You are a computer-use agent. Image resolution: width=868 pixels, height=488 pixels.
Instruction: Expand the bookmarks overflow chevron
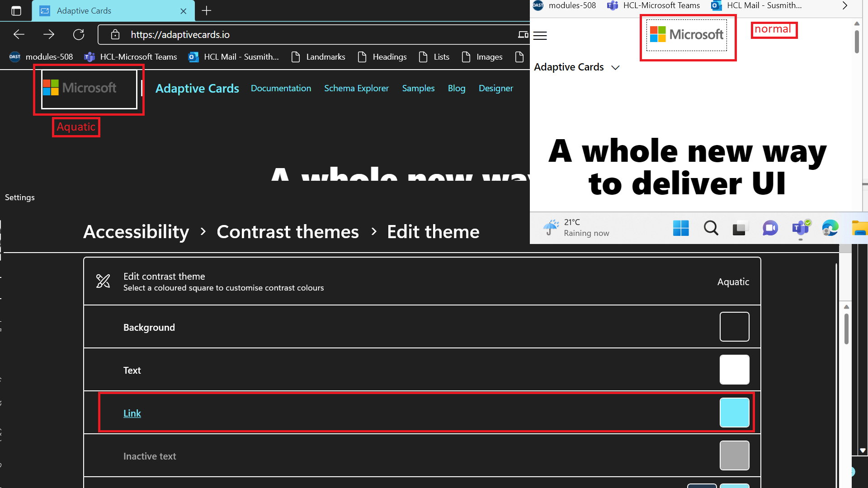pos(844,6)
